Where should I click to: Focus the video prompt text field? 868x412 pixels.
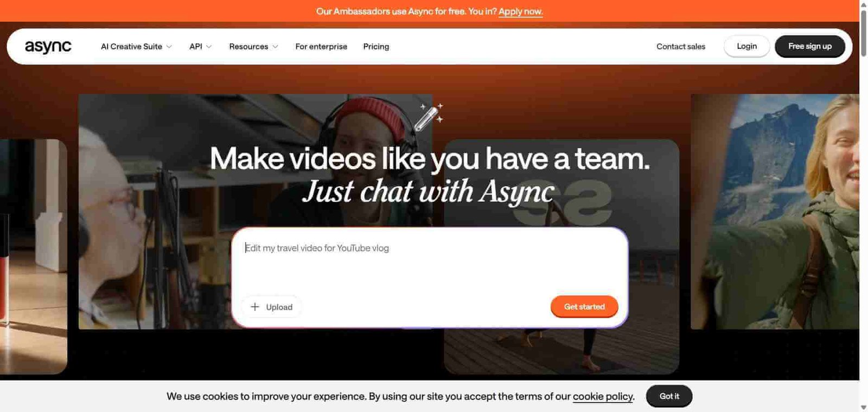tap(430, 261)
